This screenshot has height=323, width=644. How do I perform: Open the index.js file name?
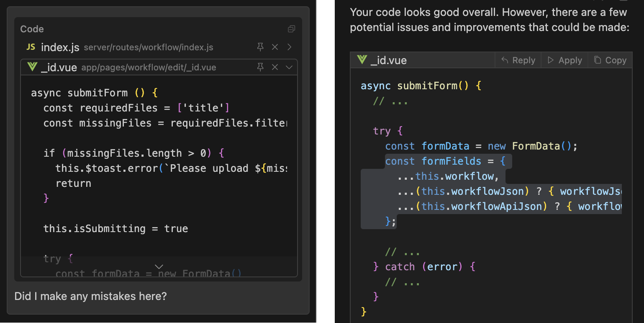click(60, 47)
